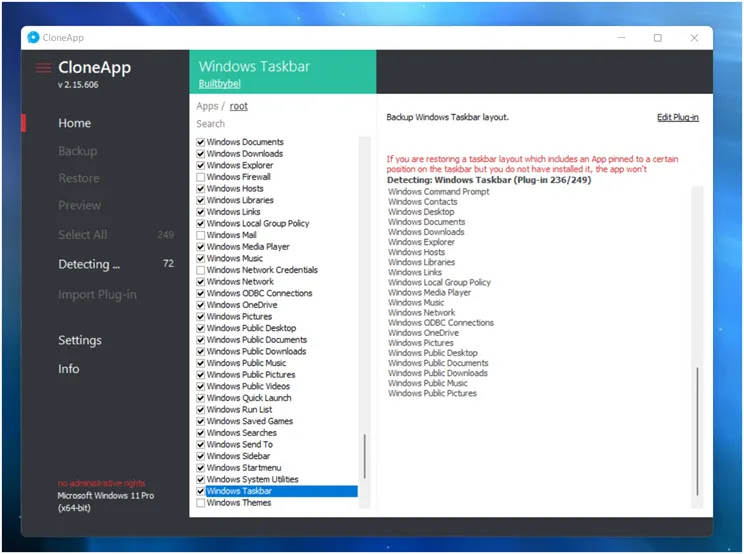Enable Windows Firewall checkbox
744x554 pixels.
[201, 177]
